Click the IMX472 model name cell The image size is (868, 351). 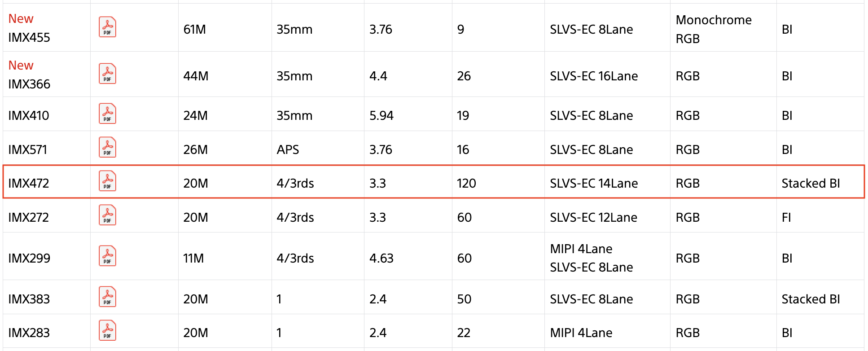[29, 184]
